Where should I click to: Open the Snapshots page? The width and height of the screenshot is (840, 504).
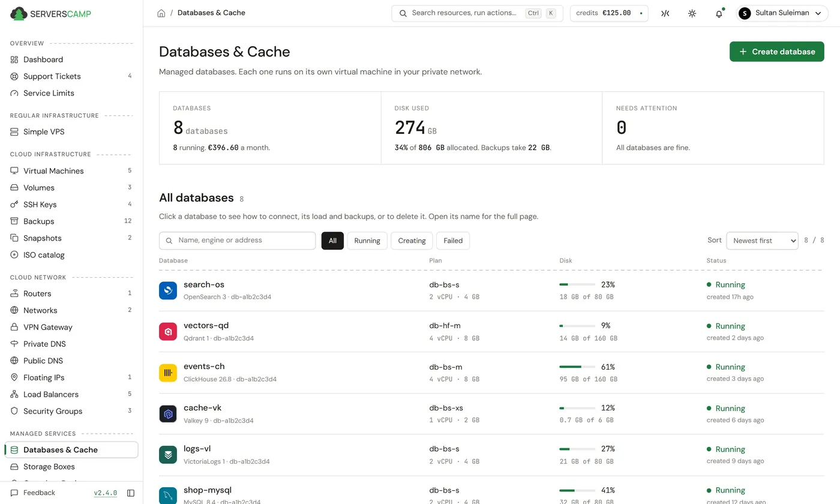click(71, 238)
